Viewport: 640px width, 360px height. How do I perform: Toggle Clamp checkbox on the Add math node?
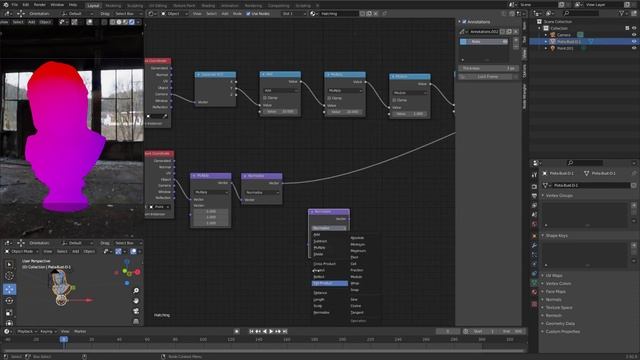265,98
